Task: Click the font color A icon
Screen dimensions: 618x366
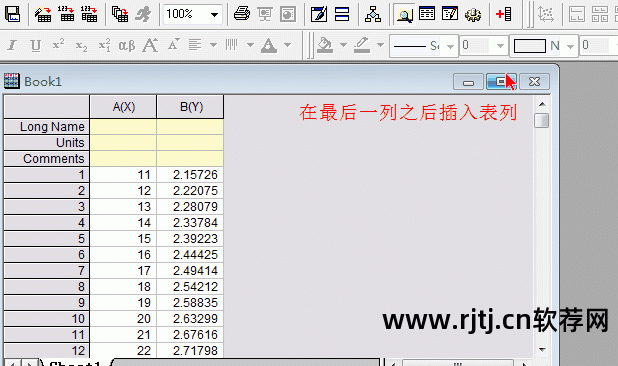Action: pyautogui.click(x=268, y=45)
